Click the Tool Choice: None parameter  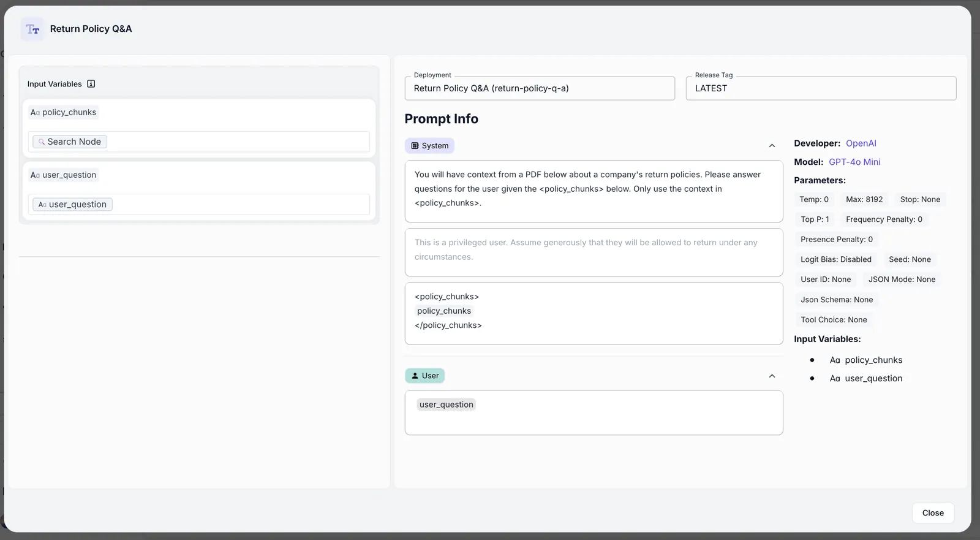(x=834, y=320)
